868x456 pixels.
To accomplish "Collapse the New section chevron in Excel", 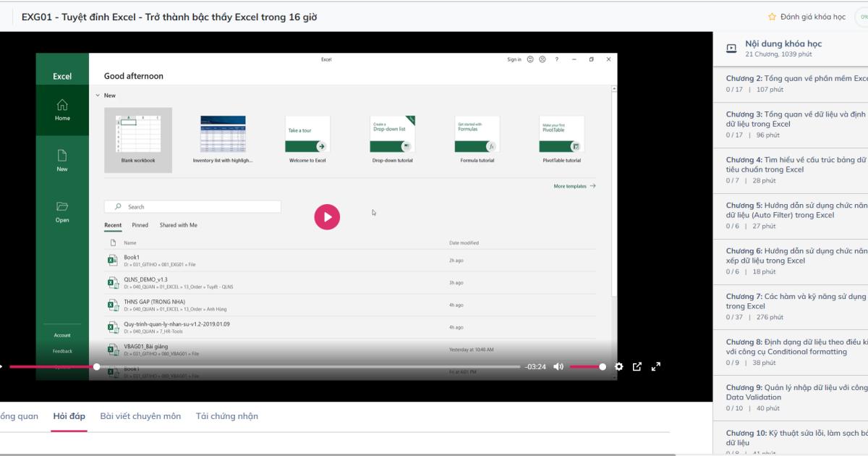I will coord(98,96).
